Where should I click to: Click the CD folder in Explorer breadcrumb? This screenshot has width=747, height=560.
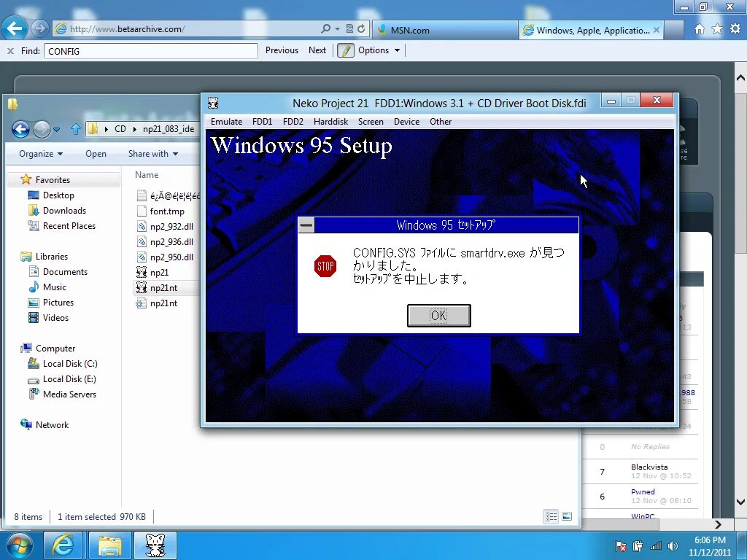click(x=120, y=129)
